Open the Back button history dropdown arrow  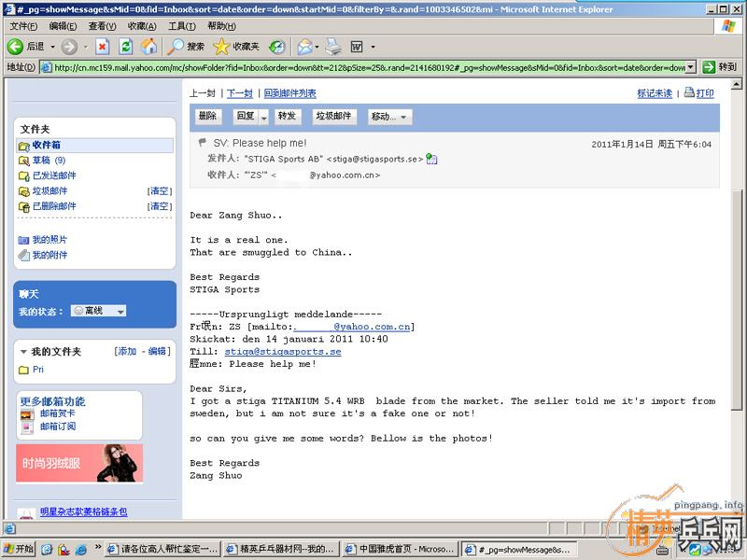coord(52,47)
